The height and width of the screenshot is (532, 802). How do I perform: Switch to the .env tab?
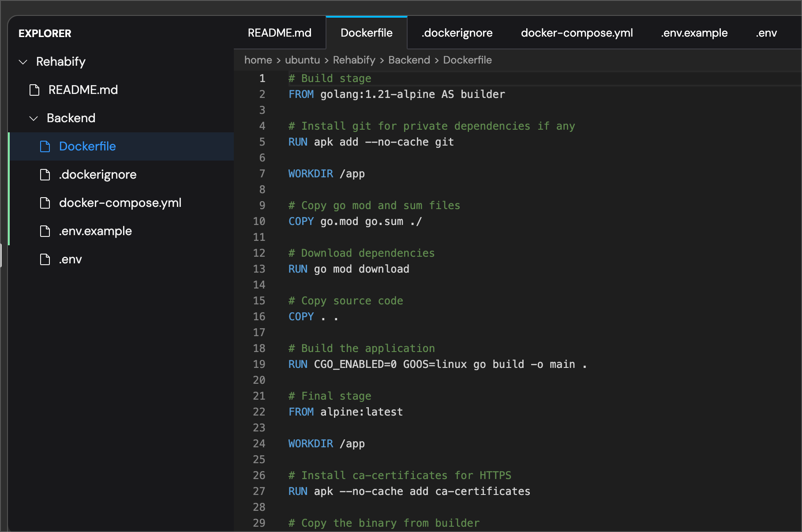click(766, 33)
